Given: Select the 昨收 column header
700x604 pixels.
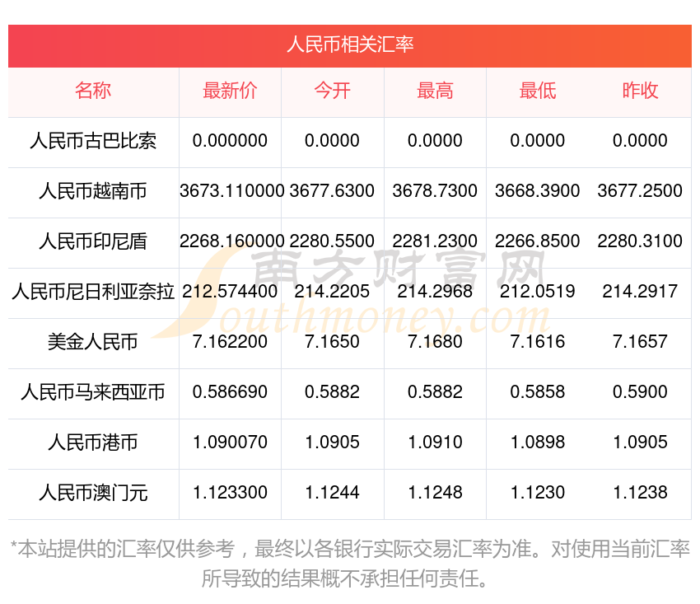Looking at the screenshot, I should (x=640, y=91).
